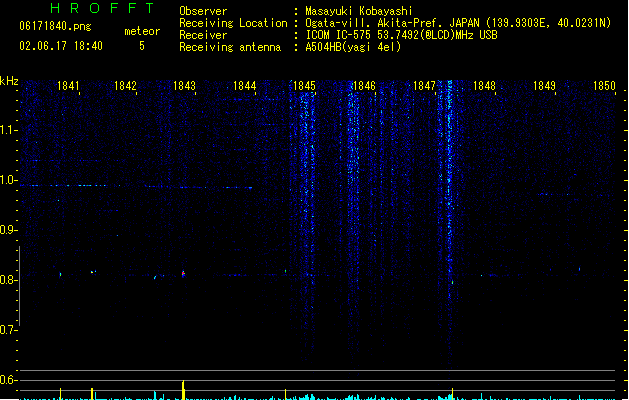Click the 1842 time marker

coord(126,86)
